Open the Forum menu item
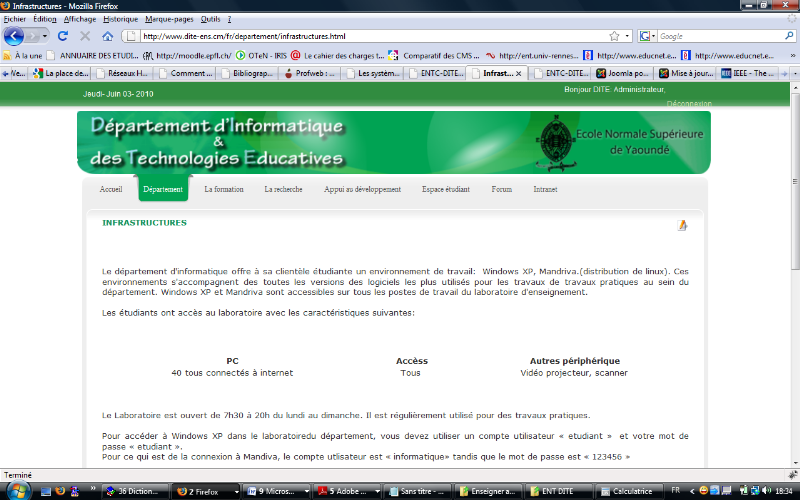 [x=502, y=189]
